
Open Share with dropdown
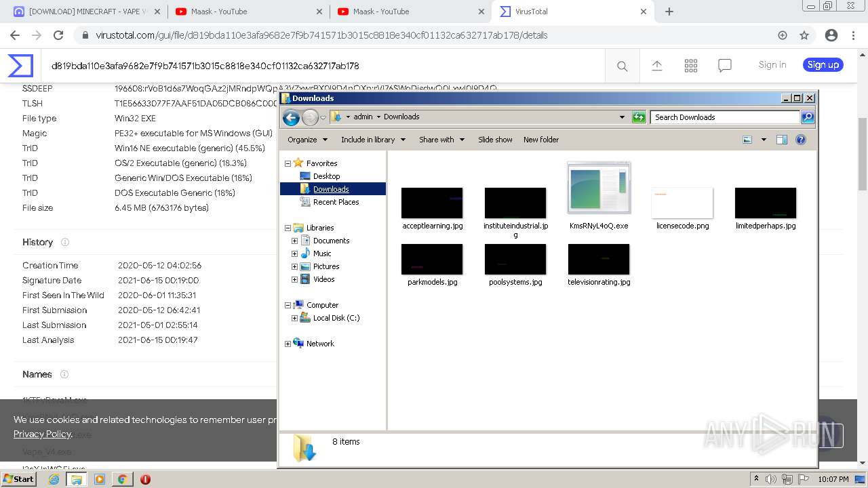tap(441, 140)
